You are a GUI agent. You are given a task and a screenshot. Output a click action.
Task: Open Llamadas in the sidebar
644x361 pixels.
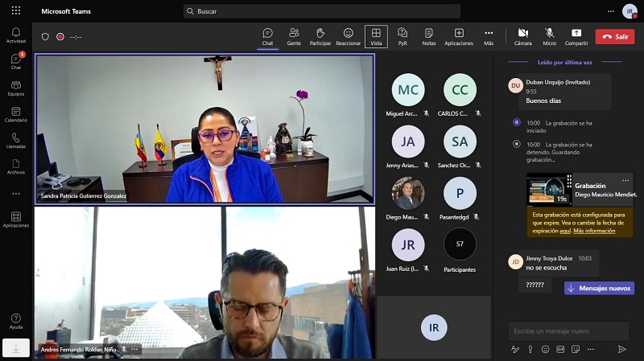[x=16, y=140]
